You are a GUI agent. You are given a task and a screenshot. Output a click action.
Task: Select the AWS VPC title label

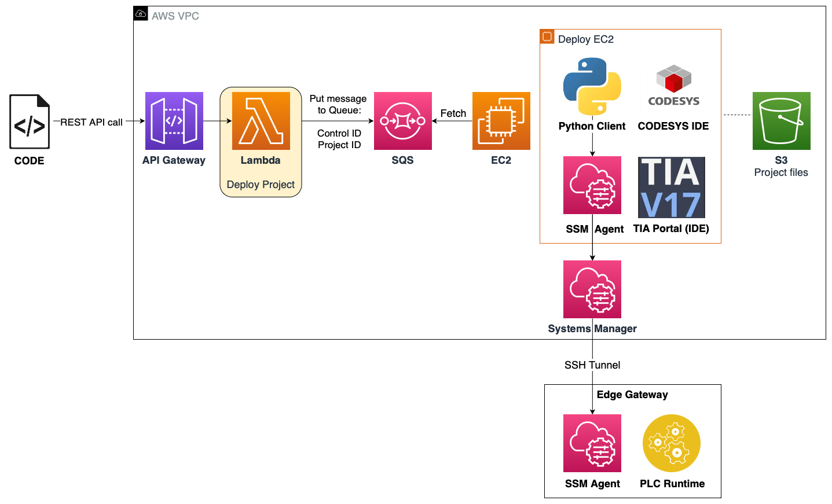tap(175, 16)
